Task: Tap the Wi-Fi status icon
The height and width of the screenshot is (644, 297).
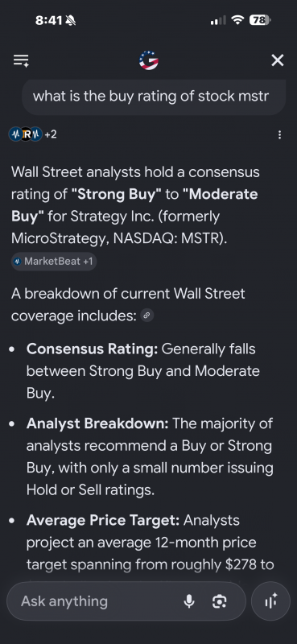Action: 237,20
